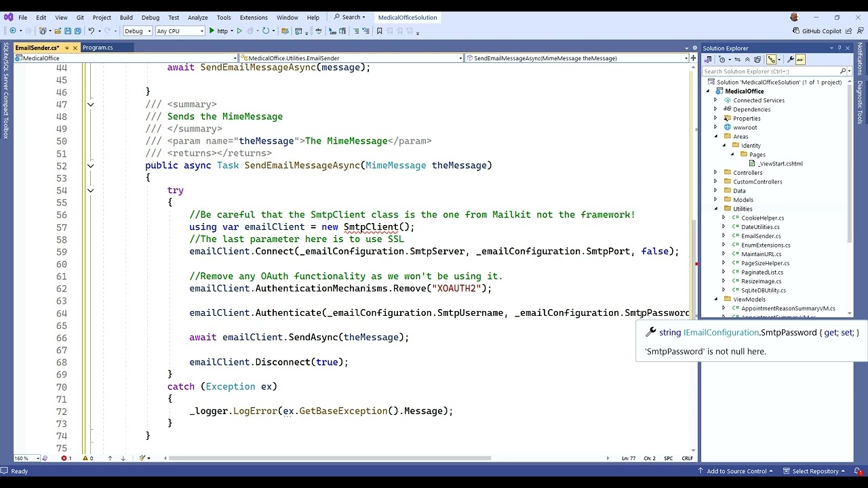The image size is (868, 488).
Task: Open the Extensions menu
Action: (x=254, y=18)
